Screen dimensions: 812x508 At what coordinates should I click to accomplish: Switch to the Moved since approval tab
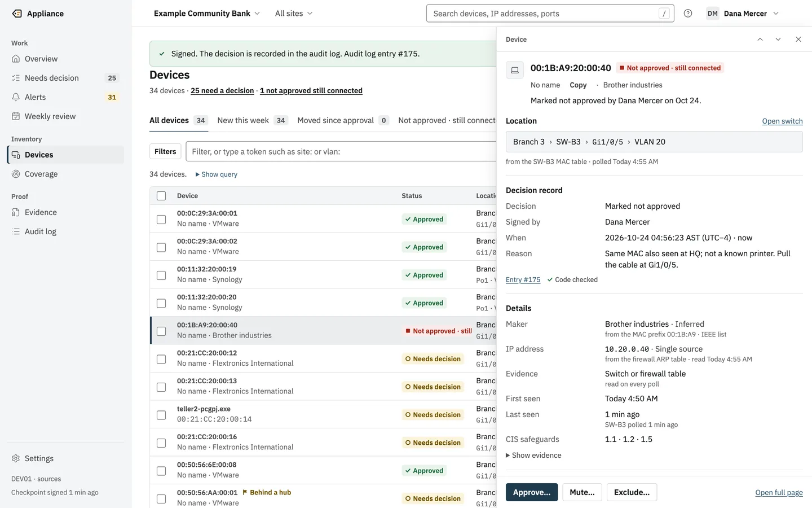click(343, 120)
